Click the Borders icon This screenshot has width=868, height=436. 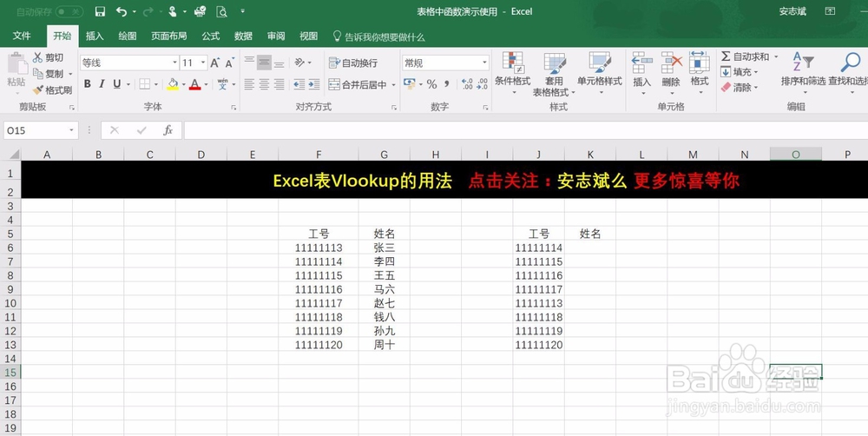(x=144, y=84)
